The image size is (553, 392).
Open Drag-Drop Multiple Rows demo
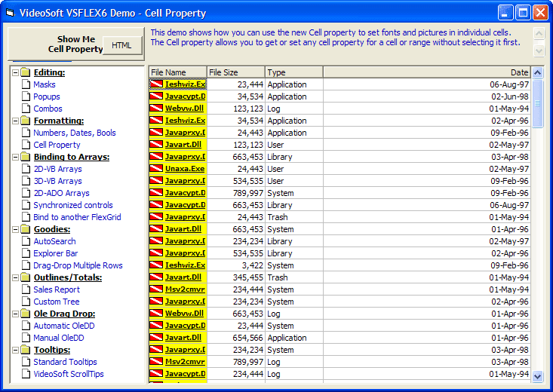click(78, 265)
